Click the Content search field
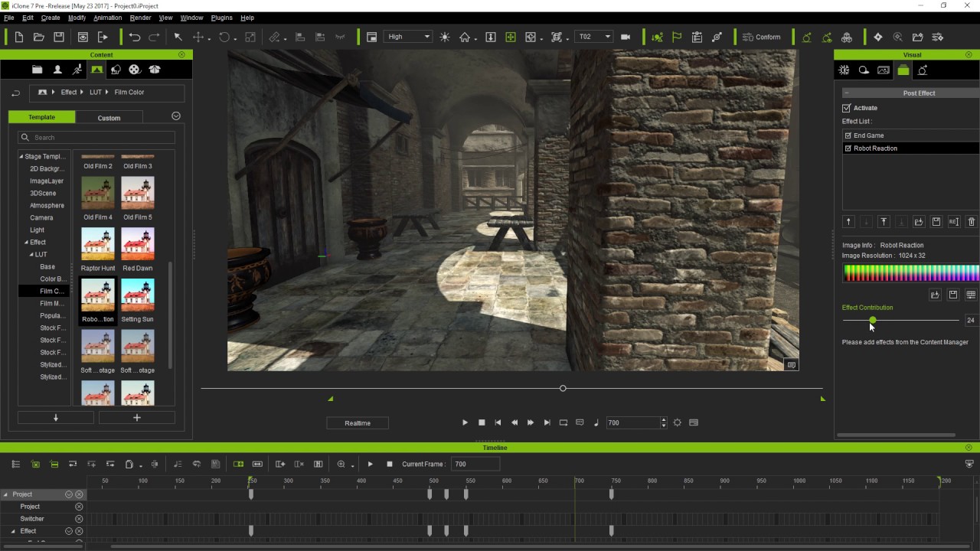 click(96, 137)
